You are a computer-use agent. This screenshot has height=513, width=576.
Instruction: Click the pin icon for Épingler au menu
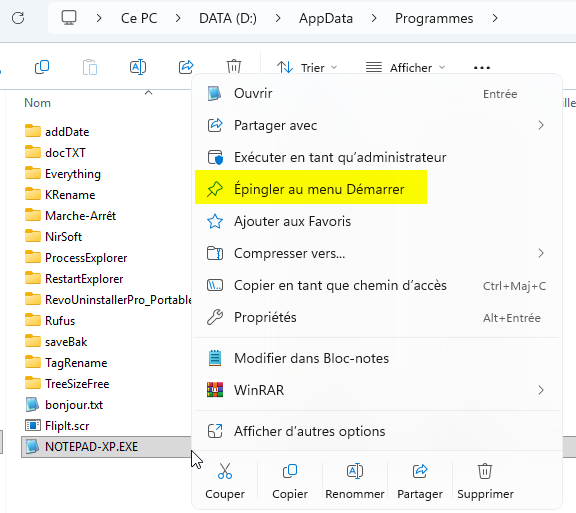click(215, 189)
